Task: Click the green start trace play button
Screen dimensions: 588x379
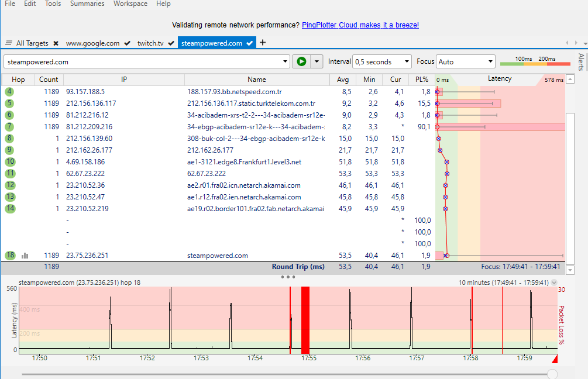Action: (x=301, y=61)
